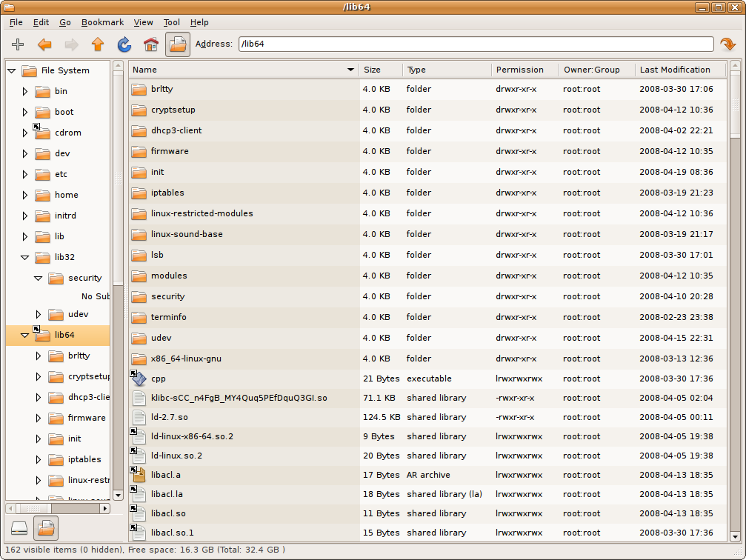Click the reload icon right of the address bar
Screen dimensions: 746x560
click(x=728, y=44)
